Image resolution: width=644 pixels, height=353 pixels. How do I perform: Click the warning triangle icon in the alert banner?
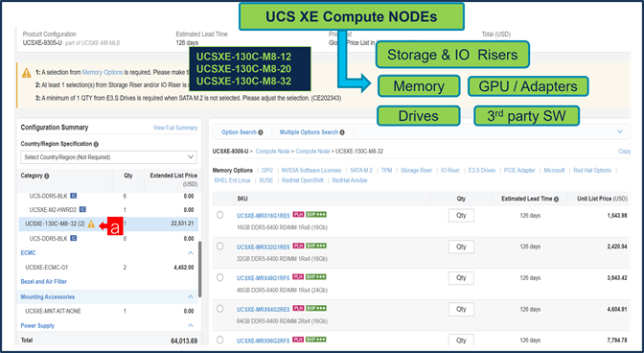pyautogui.click(x=26, y=73)
